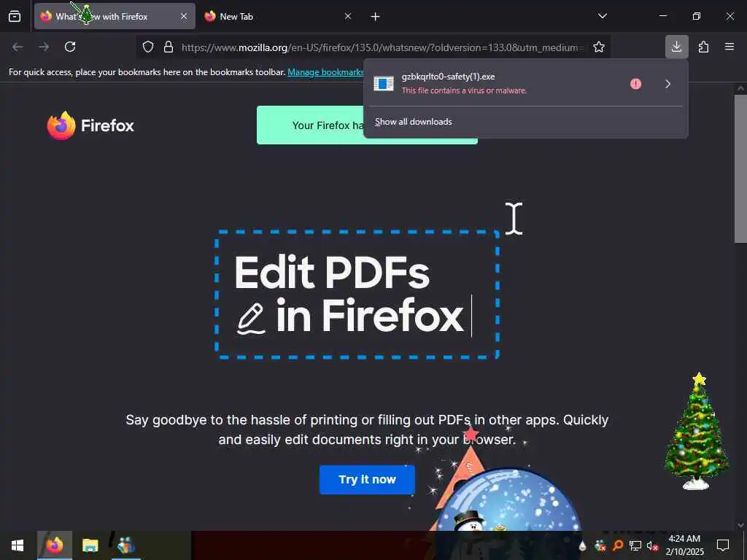Click the droplet icon in system tray
The image size is (747, 560).
582,545
